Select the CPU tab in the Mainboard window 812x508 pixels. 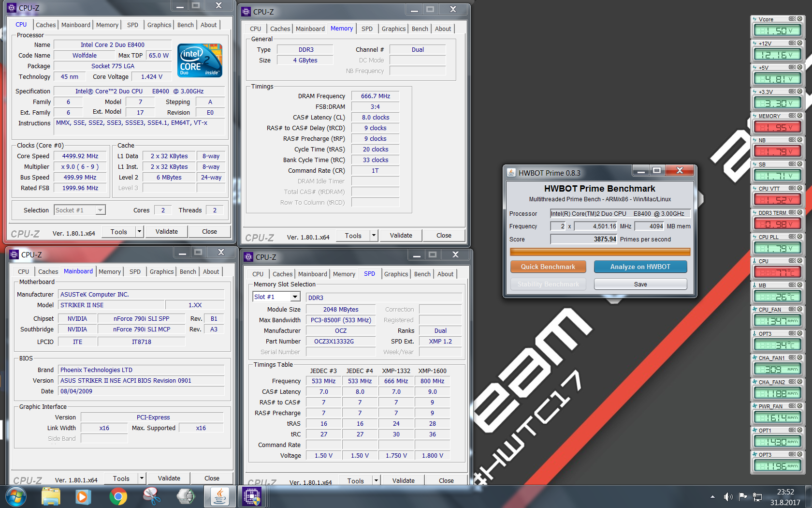pos(24,272)
